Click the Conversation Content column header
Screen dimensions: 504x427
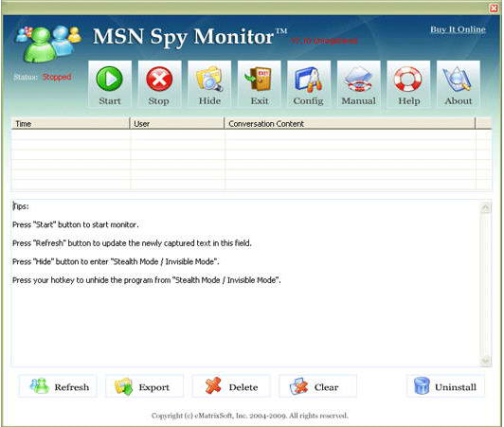coord(350,123)
